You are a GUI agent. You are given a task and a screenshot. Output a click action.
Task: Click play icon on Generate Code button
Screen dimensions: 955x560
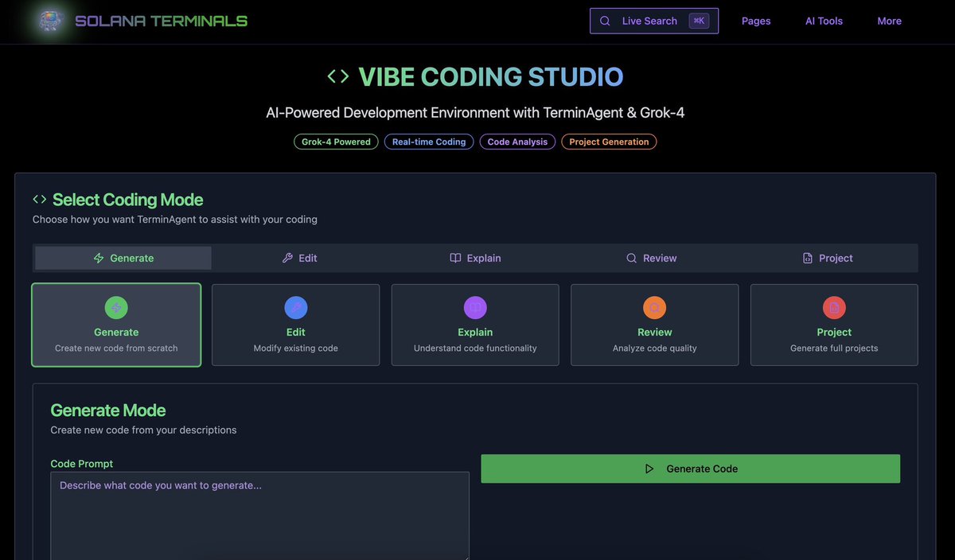tap(649, 469)
